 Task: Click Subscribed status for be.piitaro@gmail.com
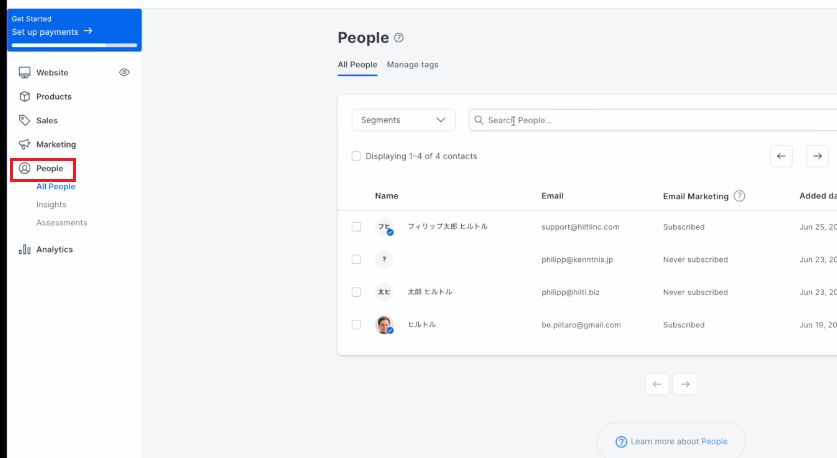tap(683, 325)
